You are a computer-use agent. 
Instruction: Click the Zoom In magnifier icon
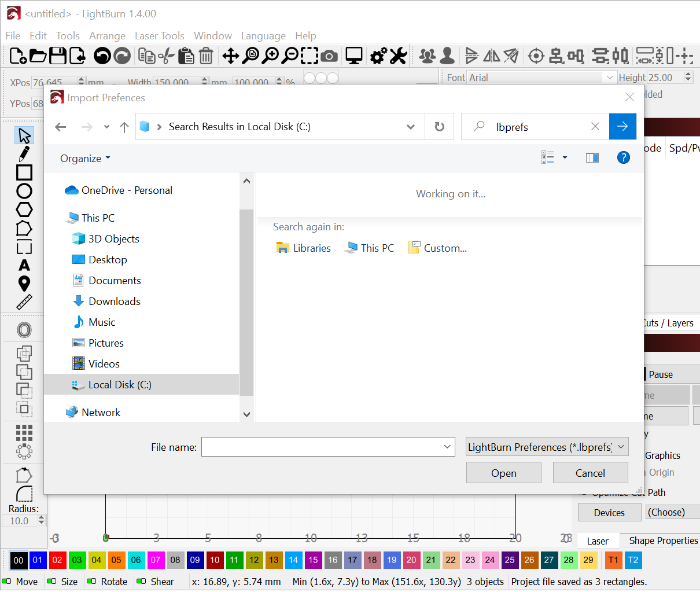coord(270,56)
